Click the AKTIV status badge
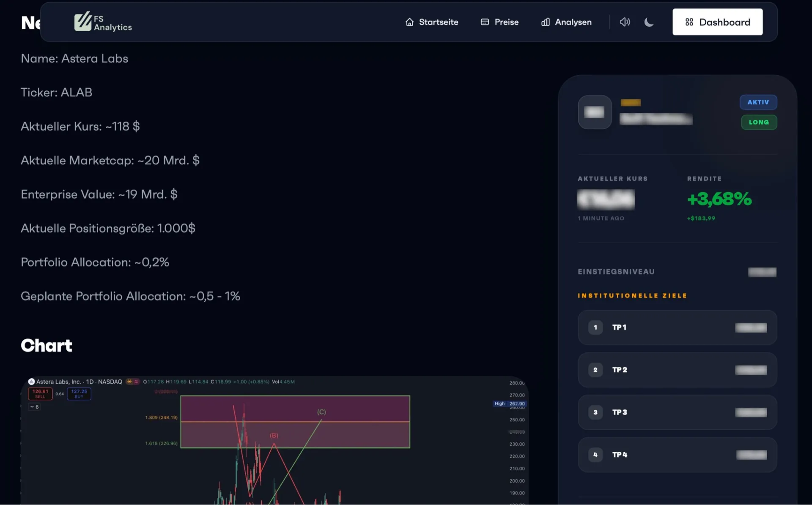This screenshot has height=505, width=812. point(758,102)
